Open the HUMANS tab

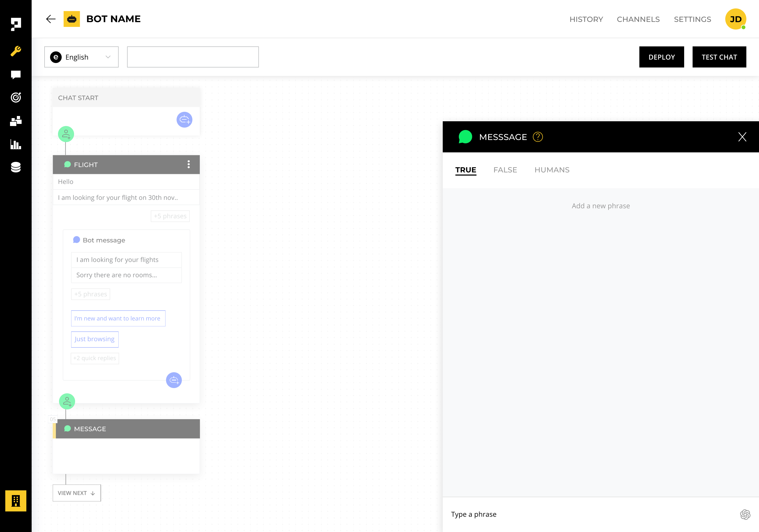click(x=552, y=170)
